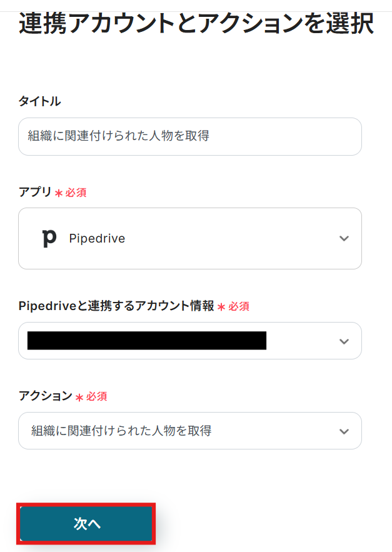
Task: Click the アクション field label
Action: coord(45,396)
